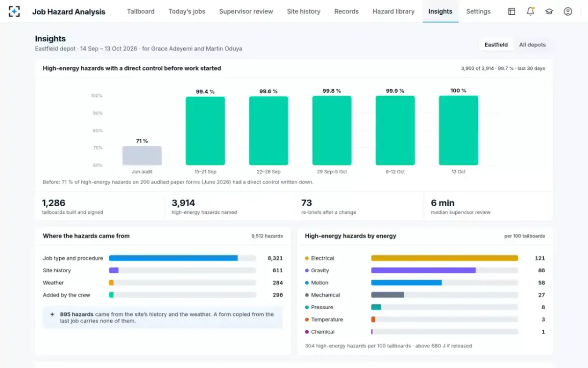Click the Temperature orange legend dot
This screenshot has width=588, height=368.
click(307, 319)
